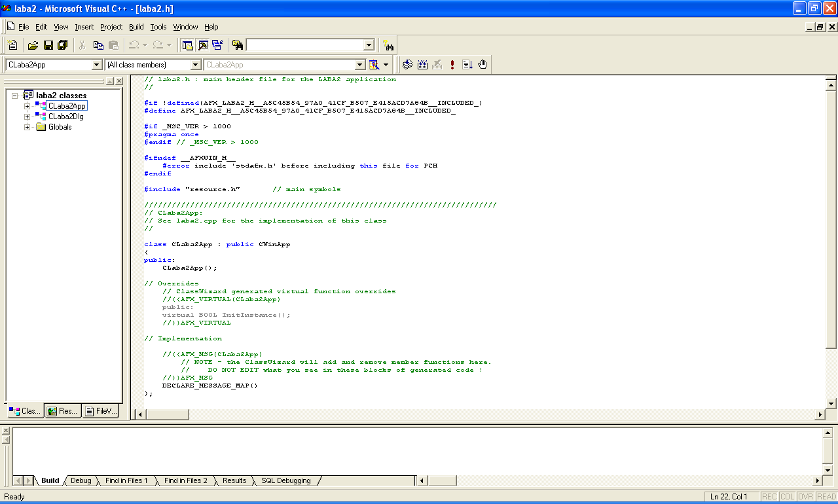Open the WizardBar members combo dropdown
The height and width of the screenshot is (504, 838).
pos(359,65)
